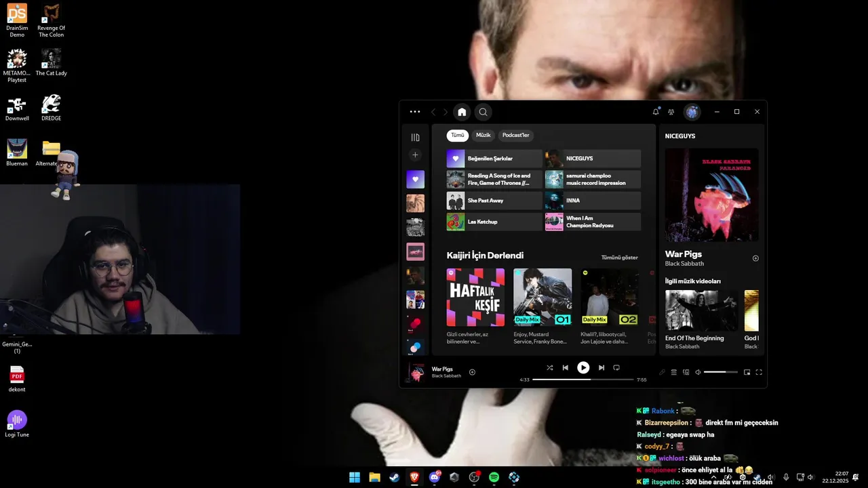Viewport: 868px width, 488px height.
Task: Hit the round play button
Action: (583, 367)
